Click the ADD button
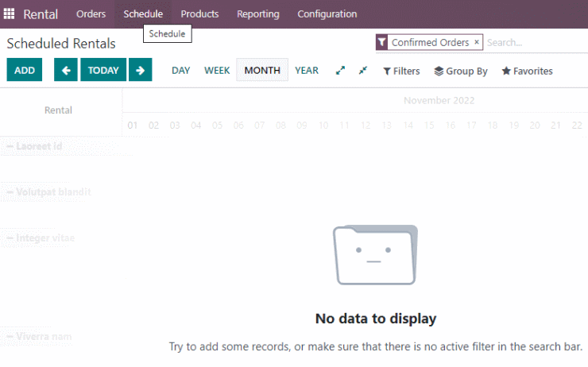 click(x=25, y=70)
